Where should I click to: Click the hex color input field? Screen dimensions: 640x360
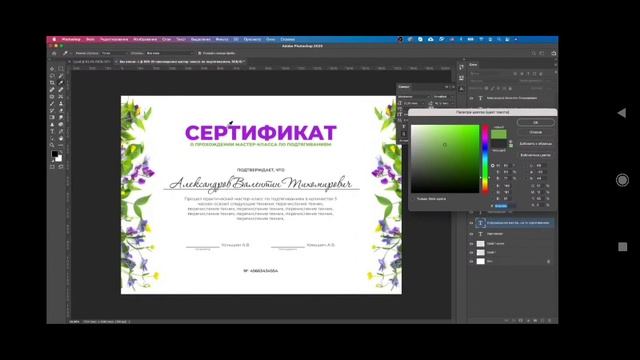(505, 206)
